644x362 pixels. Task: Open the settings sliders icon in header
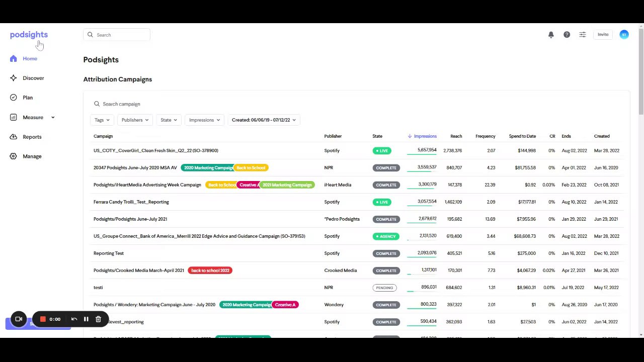[x=582, y=35]
